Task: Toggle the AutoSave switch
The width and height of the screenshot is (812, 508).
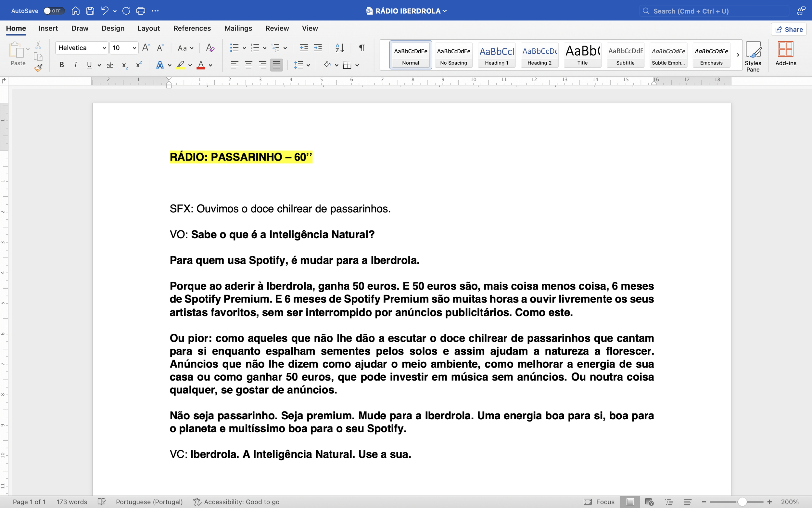Action: (54, 11)
